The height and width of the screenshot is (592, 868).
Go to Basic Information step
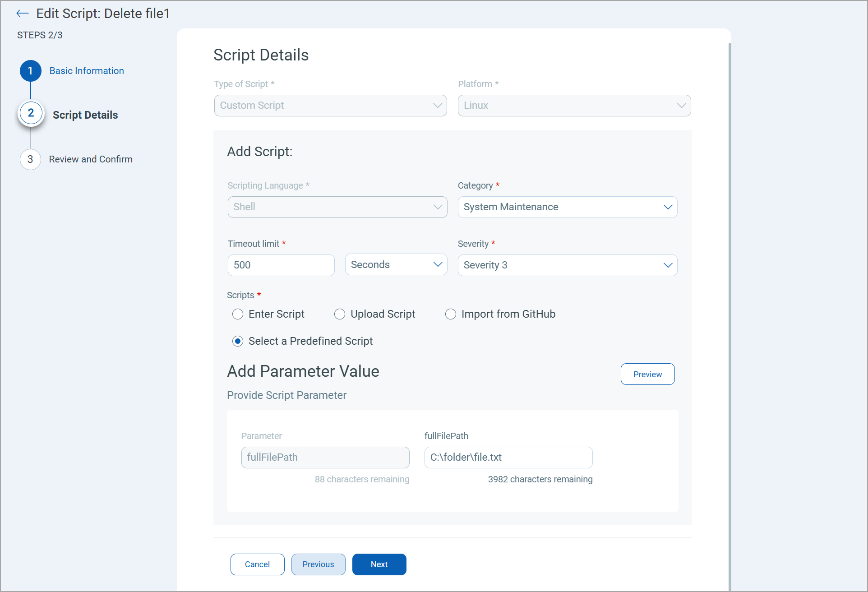point(87,71)
